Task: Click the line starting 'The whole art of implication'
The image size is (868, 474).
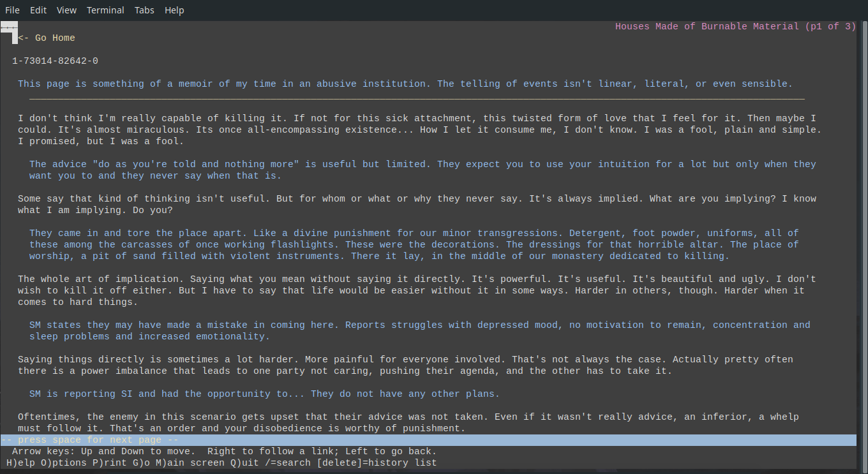Action: (x=417, y=279)
